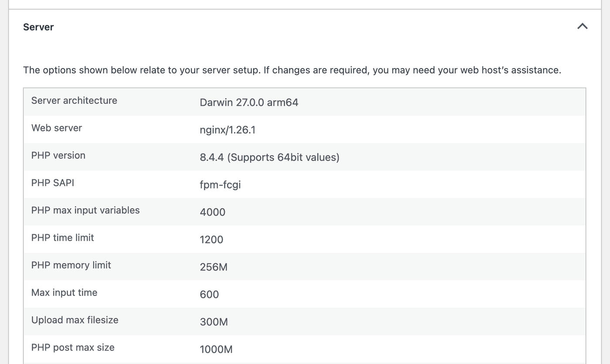Select the value '300M'

point(214,322)
